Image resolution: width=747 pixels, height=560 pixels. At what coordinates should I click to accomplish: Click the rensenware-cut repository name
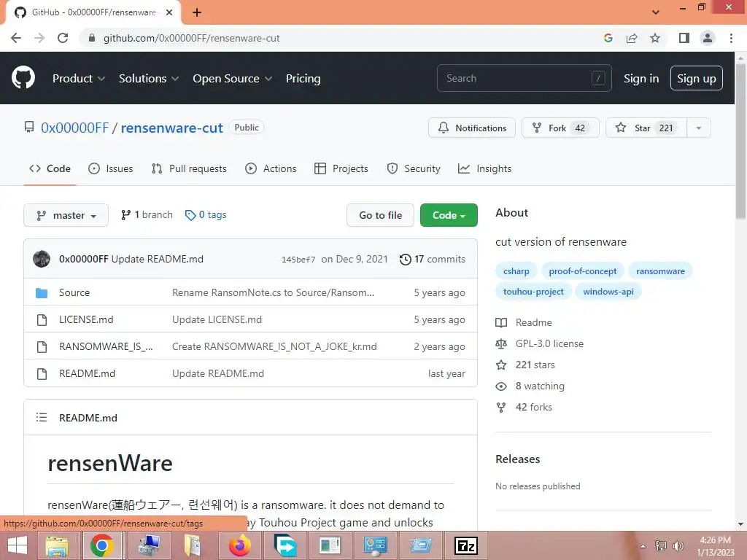(171, 128)
